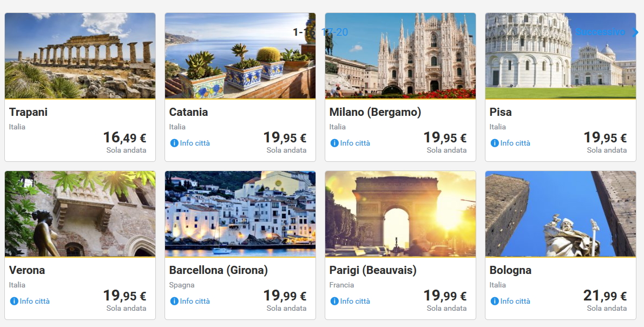The height and width of the screenshot is (327, 644).
Task: Click the Successivo next-page arrow
Action: pyautogui.click(x=635, y=32)
